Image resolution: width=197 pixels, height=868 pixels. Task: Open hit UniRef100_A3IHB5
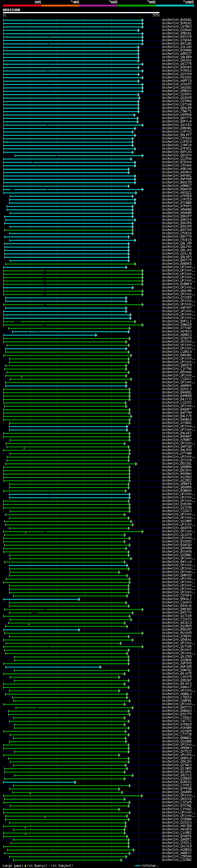pos(177,521)
